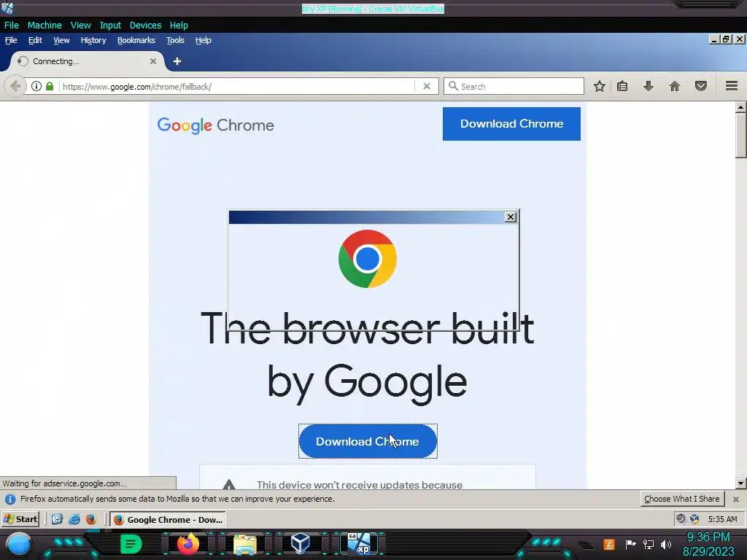Open green notes app on host taskbar
Viewport: 747px width, 560px height.
131,544
